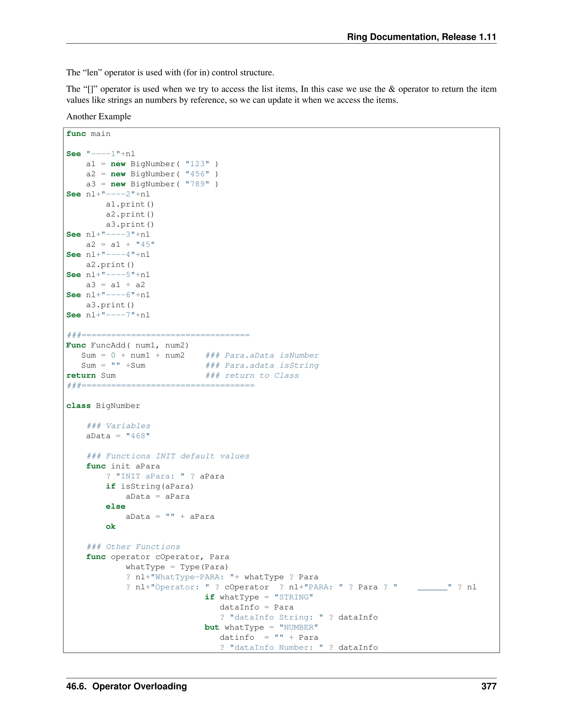Viewport: 563px width, 728px height.
Task: Click the sentence about the "len" operator
Action: click(170, 72)
